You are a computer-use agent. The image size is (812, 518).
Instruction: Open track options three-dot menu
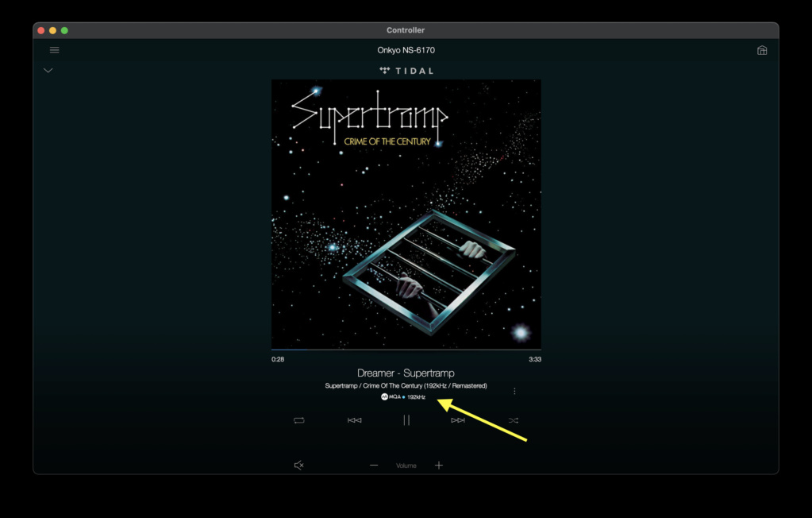tap(514, 391)
